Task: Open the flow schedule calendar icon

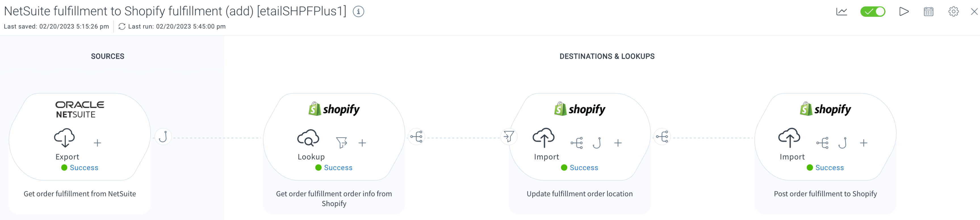Action: [x=928, y=12]
